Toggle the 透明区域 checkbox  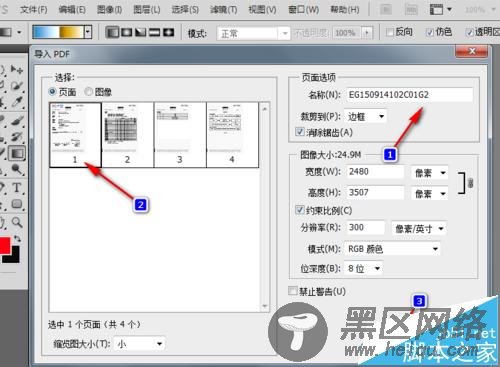[469, 32]
